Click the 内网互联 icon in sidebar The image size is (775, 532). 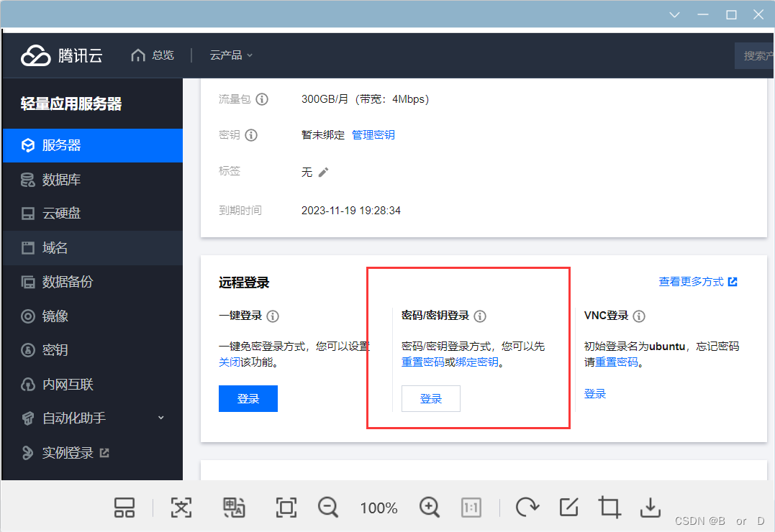[28, 385]
